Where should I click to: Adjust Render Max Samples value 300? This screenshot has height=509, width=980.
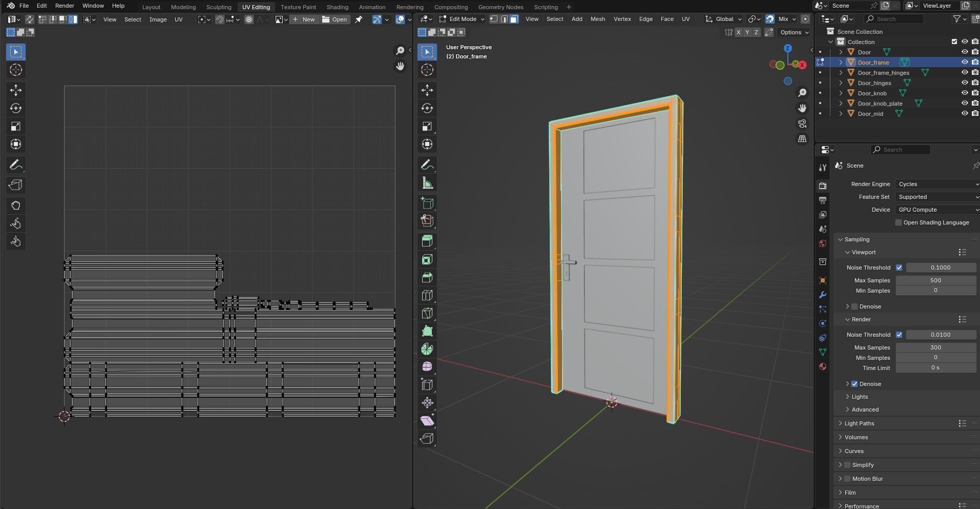tap(935, 348)
